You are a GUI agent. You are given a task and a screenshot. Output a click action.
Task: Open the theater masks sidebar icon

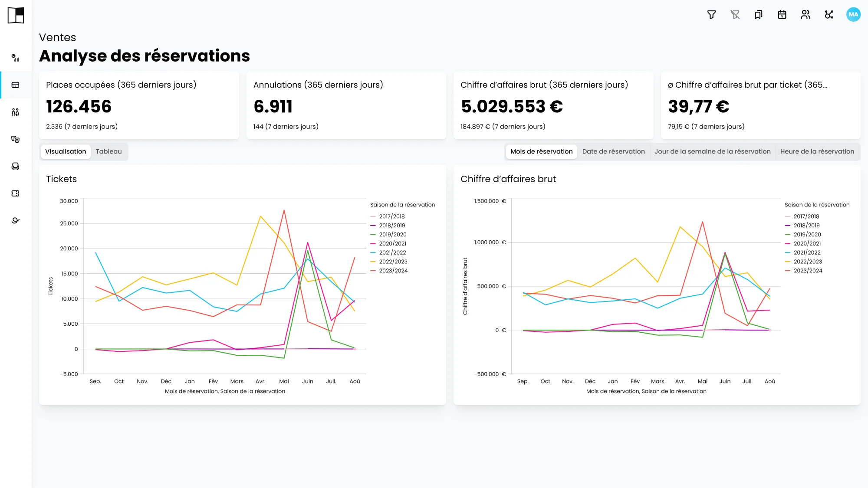(16, 139)
